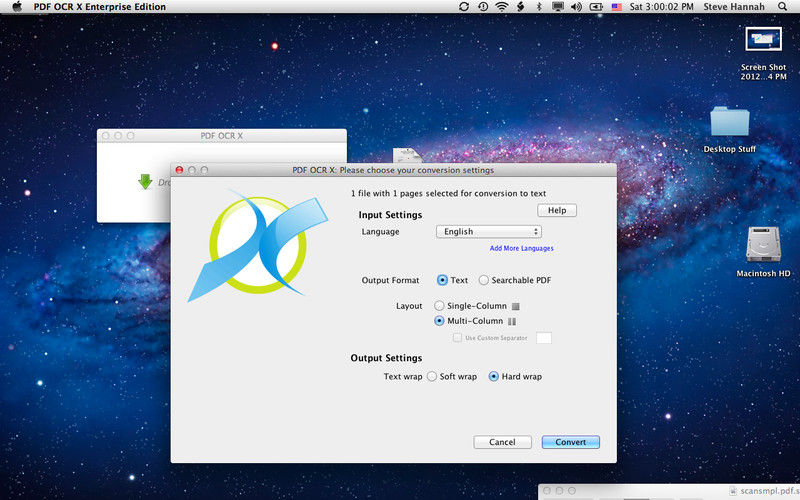Enable the Use Custom Separator checkbox
Screen dimensions: 800x500
[457, 338]
